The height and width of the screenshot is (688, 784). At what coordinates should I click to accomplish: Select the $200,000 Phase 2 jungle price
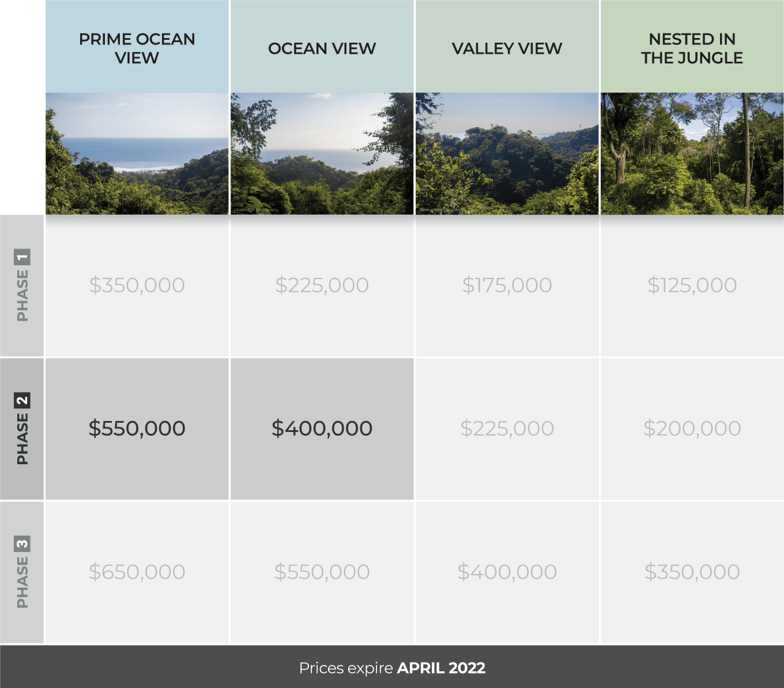pos(692,429)
